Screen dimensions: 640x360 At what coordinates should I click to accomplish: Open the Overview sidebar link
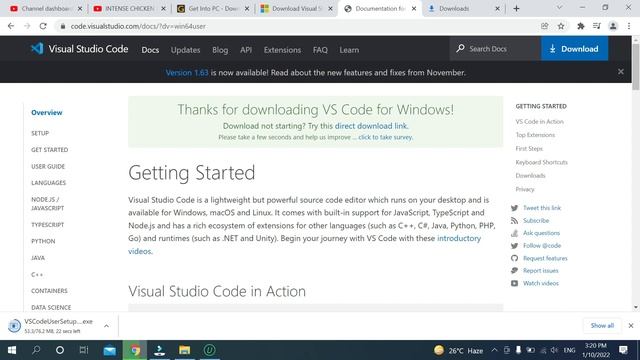[47, 112]
